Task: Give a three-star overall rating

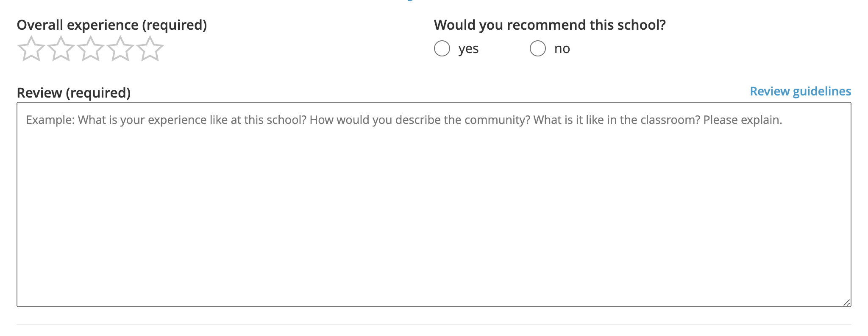Action: coord(91,49)
